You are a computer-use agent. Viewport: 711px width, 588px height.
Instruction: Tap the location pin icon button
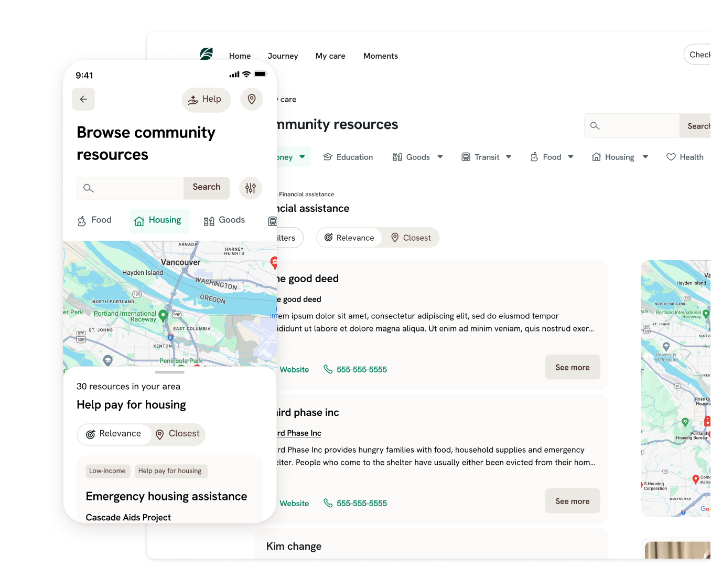pyautogui.click(x=252, y=99)
